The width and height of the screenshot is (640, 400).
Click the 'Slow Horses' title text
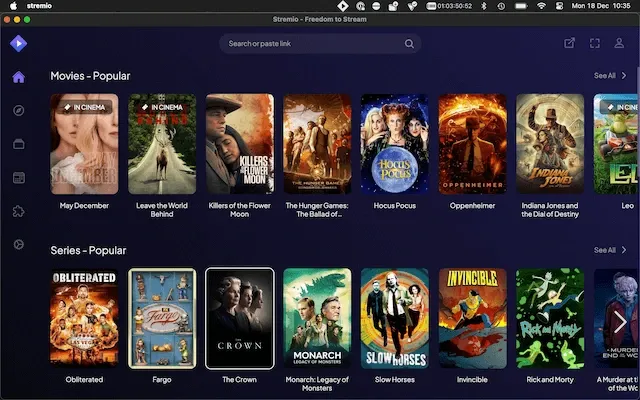pos(395,380)
